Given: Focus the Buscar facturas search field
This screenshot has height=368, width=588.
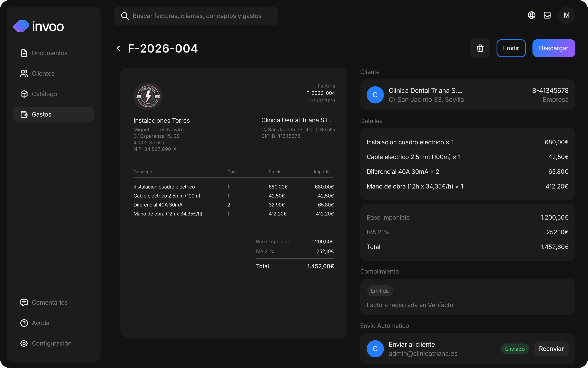Looking at the screenshot, I should pos(196,16).
